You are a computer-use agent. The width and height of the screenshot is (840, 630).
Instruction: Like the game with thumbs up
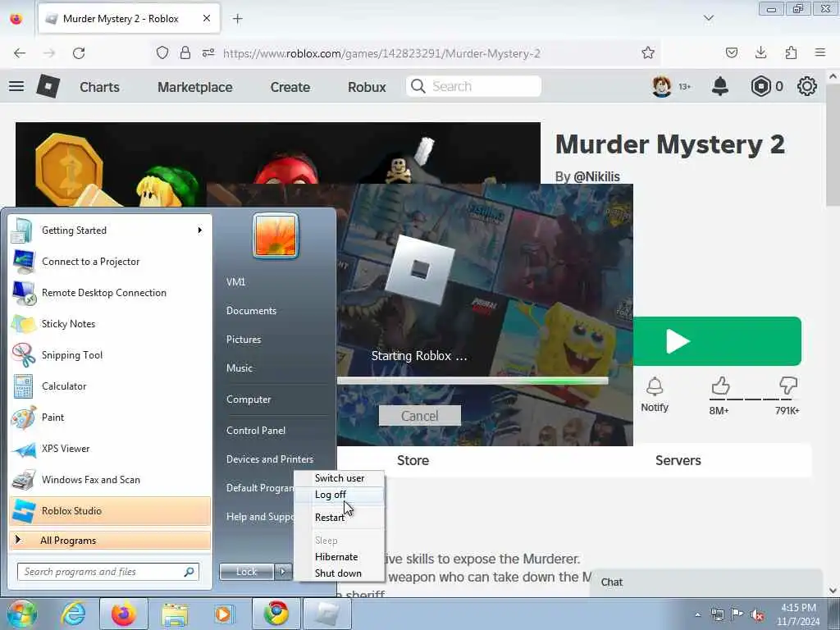(x=720, y=386)
